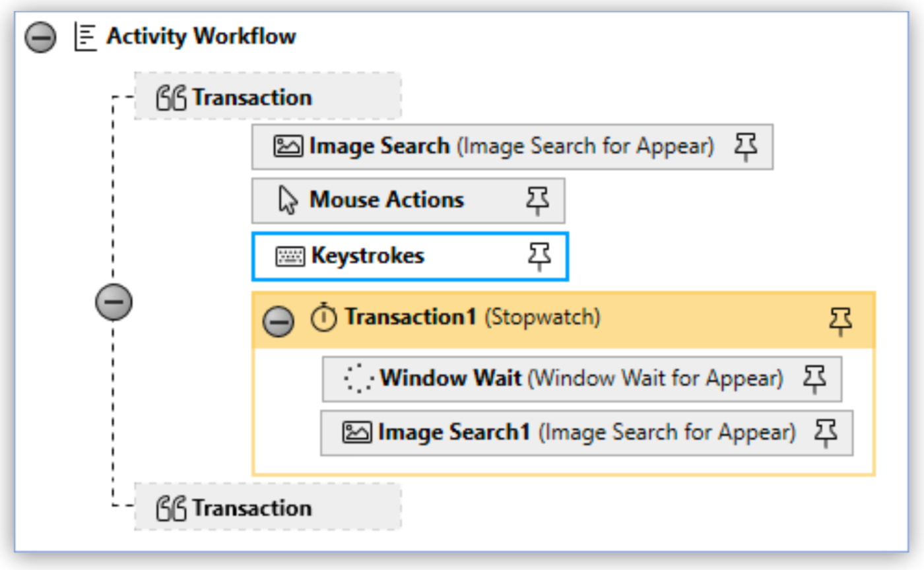Toggle the pin on Mouse Actions

[539, 199]
